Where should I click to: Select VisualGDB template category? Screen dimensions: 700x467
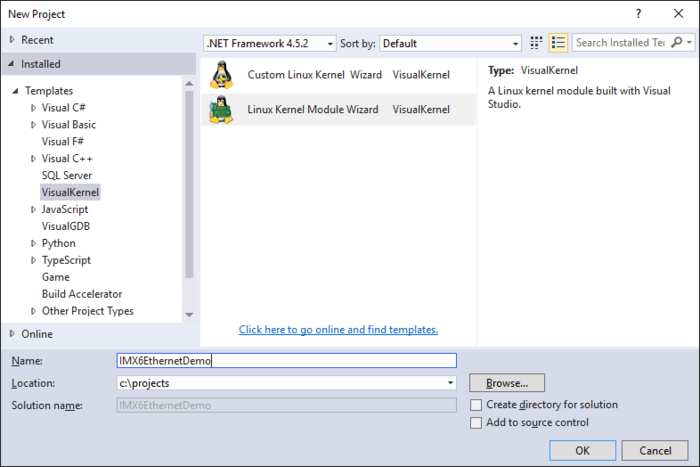pyautogui.click(x=66, y=226)
